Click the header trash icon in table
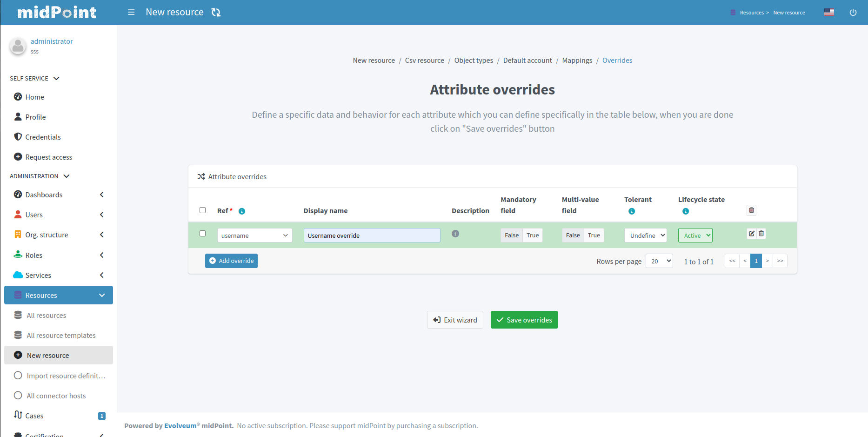This screenshot has width=868, height=437. coord(751,210)
